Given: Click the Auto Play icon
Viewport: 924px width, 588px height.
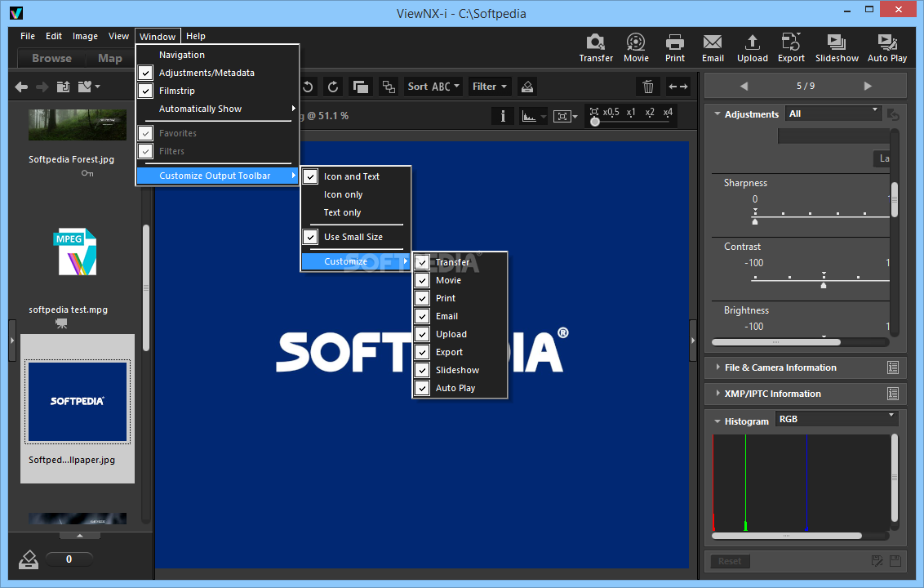Looking at the screenshot, I should coord(887,42).
